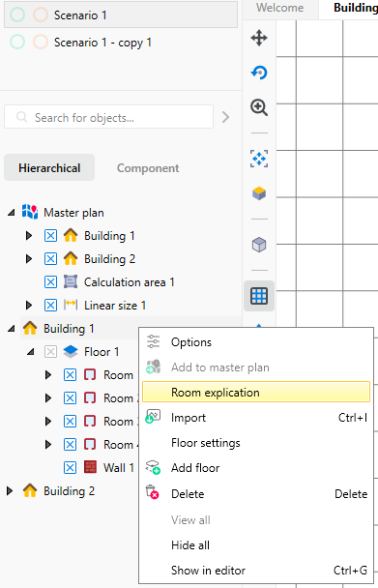Image resolution: width=378 pixels, height=588 pixels.
Task: Select Calculation area 1 tree item
Action: pos(129,282)
